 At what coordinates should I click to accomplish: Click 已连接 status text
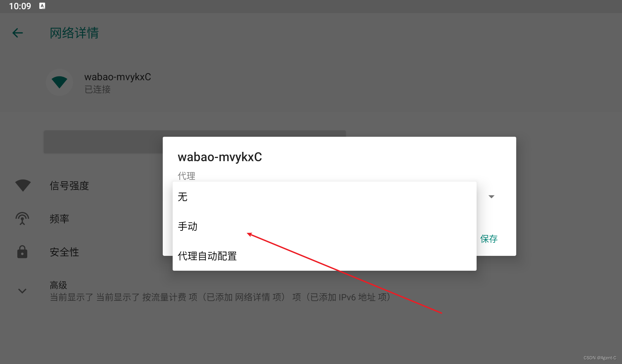coord(98,89)
